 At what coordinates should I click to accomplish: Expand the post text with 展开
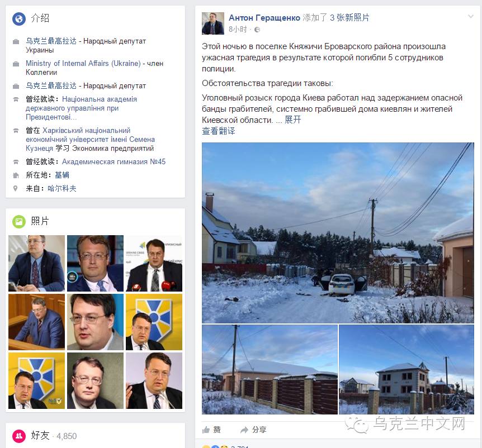click(292, 120)
